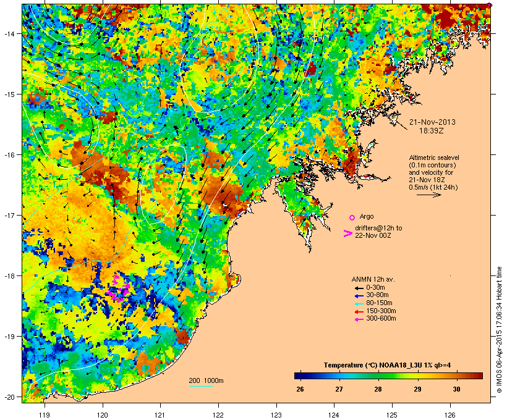Click the green middle of temperature colorbar

pyautogui.click(x=388, y=376)
